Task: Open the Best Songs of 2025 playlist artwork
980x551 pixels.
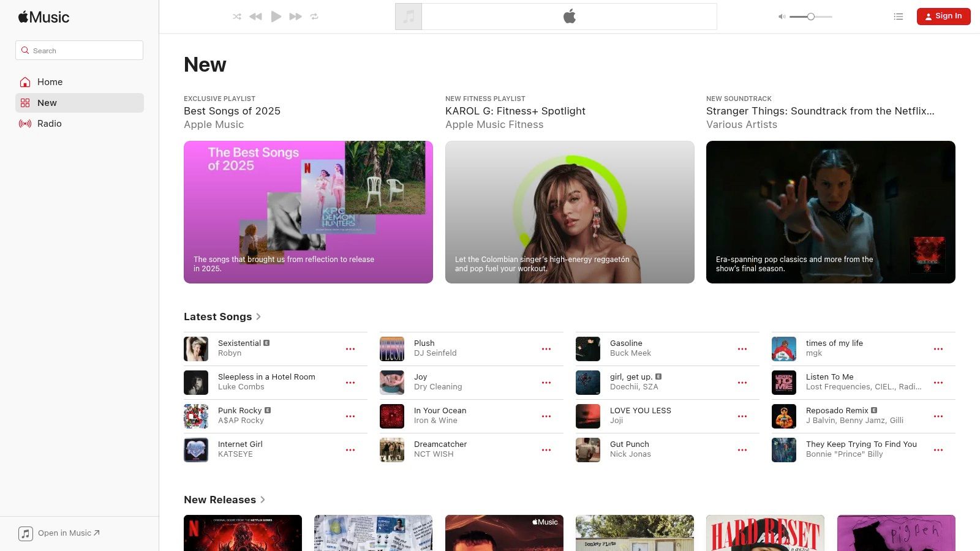Action: click(x=308, y=212)
